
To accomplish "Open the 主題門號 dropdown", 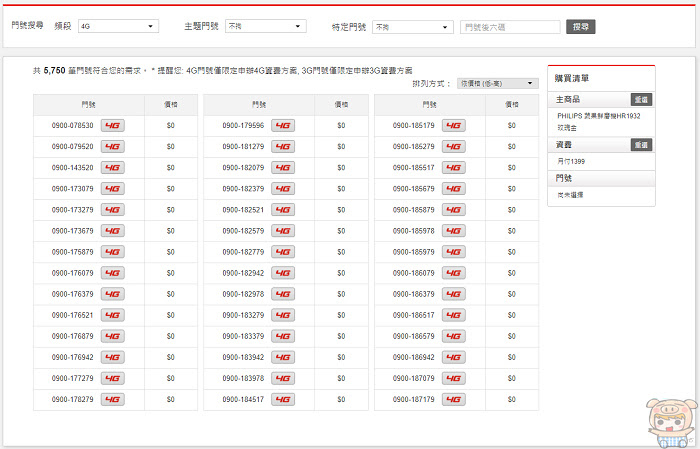I will pyautogui.click(x=266, y=26).
